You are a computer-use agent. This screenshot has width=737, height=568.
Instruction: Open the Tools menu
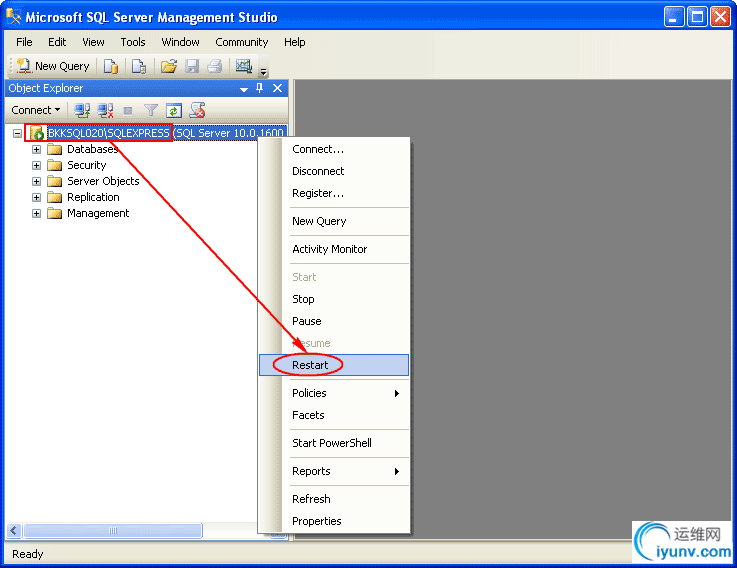[x=133, y=42]
